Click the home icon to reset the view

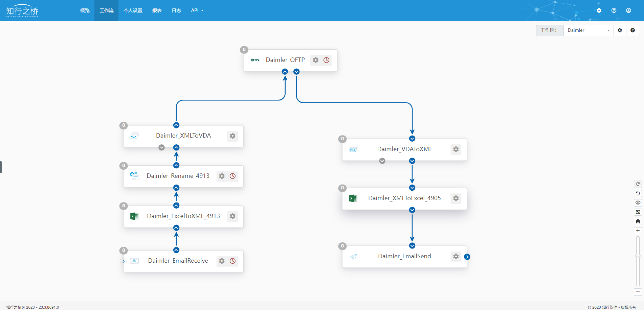coord(638,221)
